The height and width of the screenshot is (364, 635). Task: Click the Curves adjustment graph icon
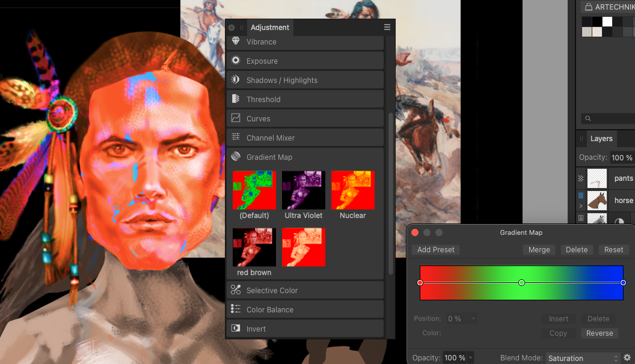tap(236, 118)
